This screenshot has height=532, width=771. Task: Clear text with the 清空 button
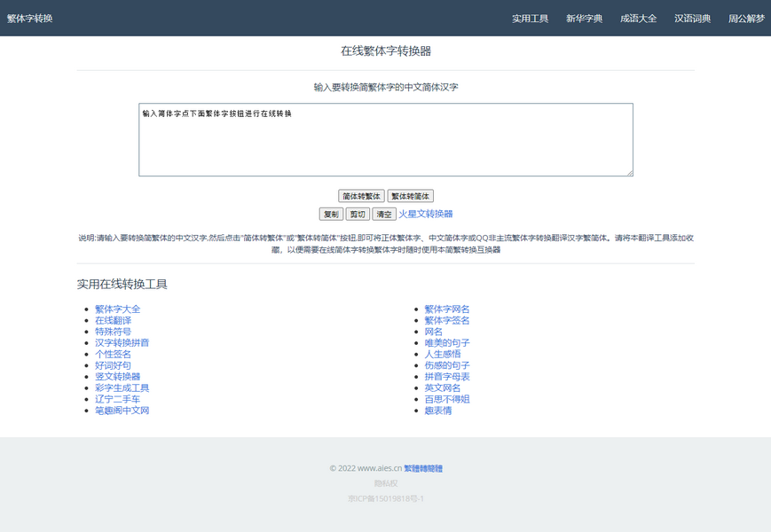tap(384, 214)
